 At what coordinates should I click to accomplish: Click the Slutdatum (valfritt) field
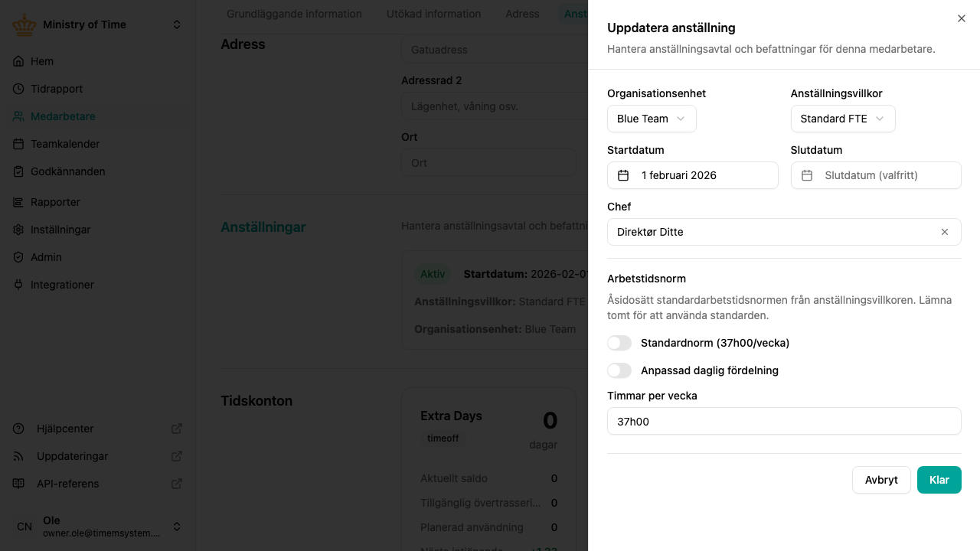click(x=876, y=175)
